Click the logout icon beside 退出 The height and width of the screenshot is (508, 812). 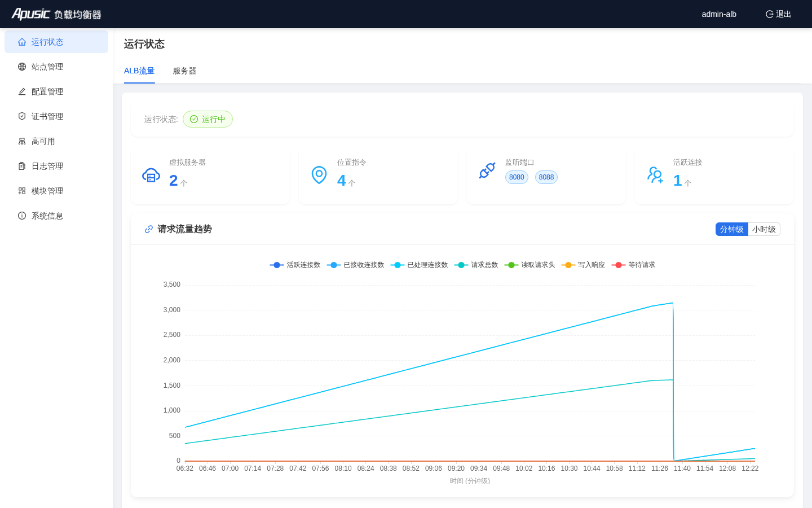[x=769, y=14]
